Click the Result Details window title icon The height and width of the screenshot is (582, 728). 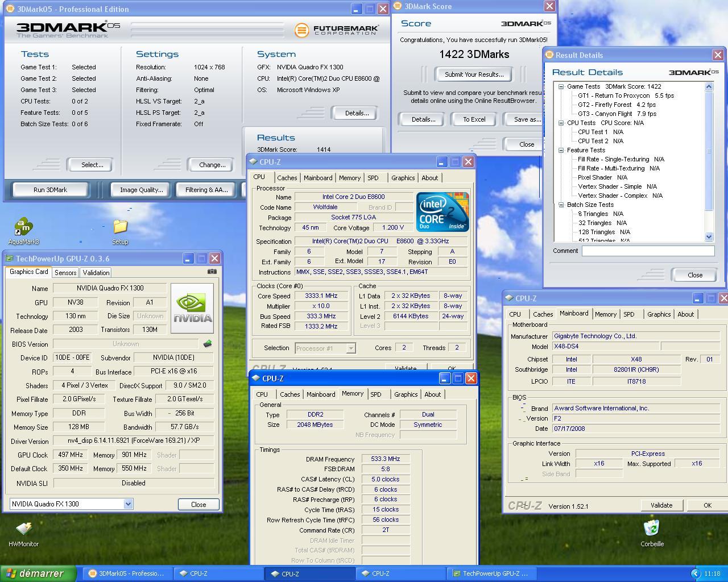click(x=549, y=55)
